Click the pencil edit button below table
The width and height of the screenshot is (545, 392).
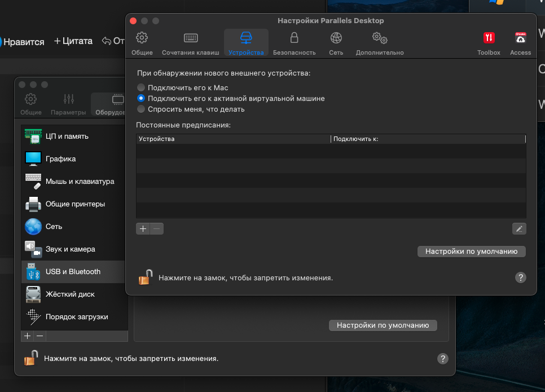518,228
